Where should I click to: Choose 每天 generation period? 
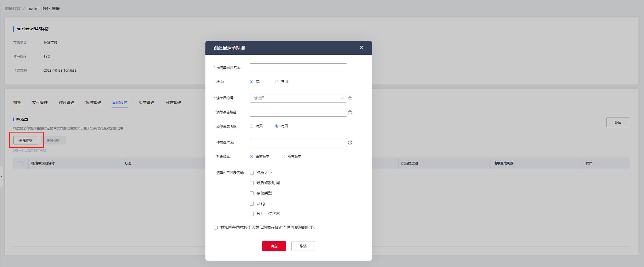251,126
